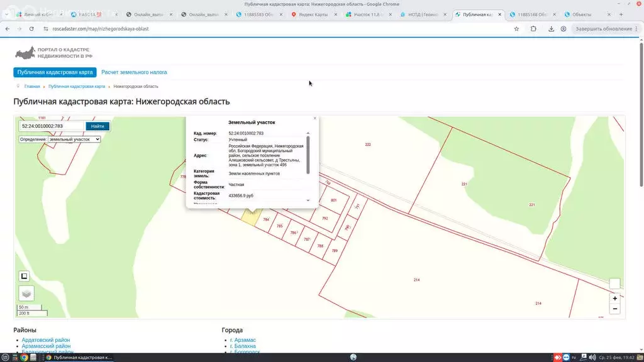Open the 'Ардатовский район' link

coord(46,340)
